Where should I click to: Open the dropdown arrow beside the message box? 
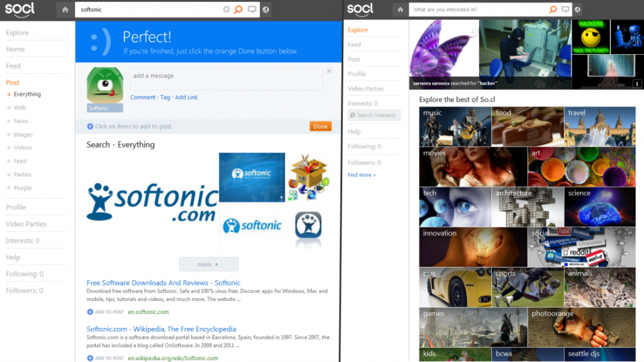329,71
